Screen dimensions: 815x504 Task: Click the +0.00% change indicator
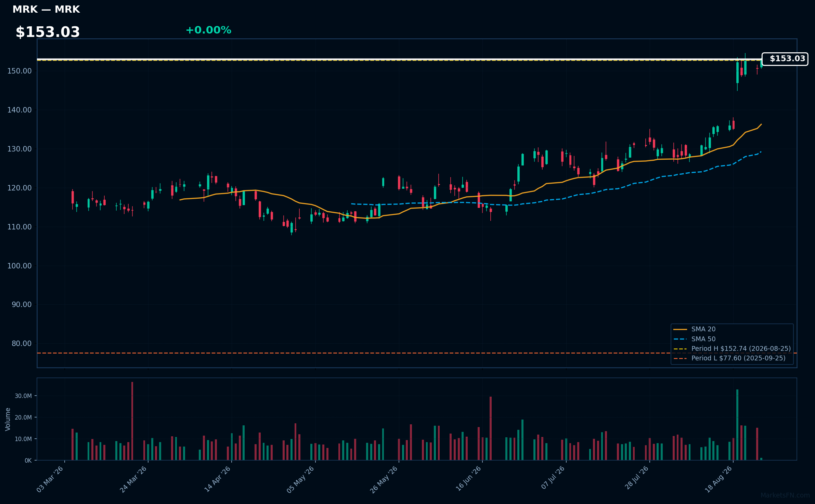208,30
